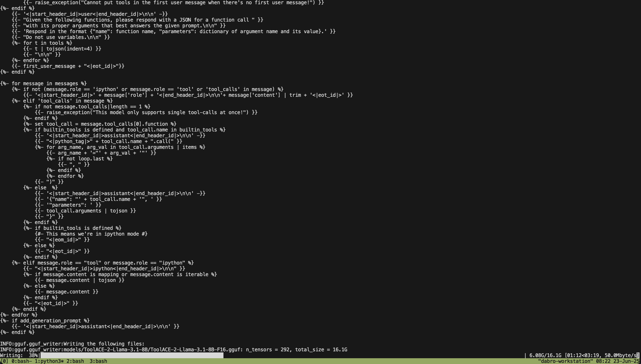Click the 50.0Mbyte/s transfer speed text
This screenshot has height=364, width=641.
[620, 356]
